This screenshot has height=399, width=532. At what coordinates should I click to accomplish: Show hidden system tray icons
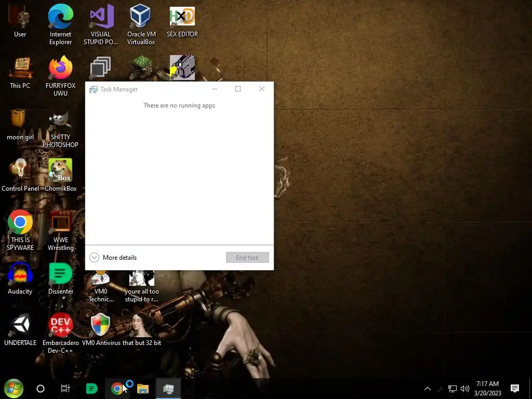click(428, 389)
